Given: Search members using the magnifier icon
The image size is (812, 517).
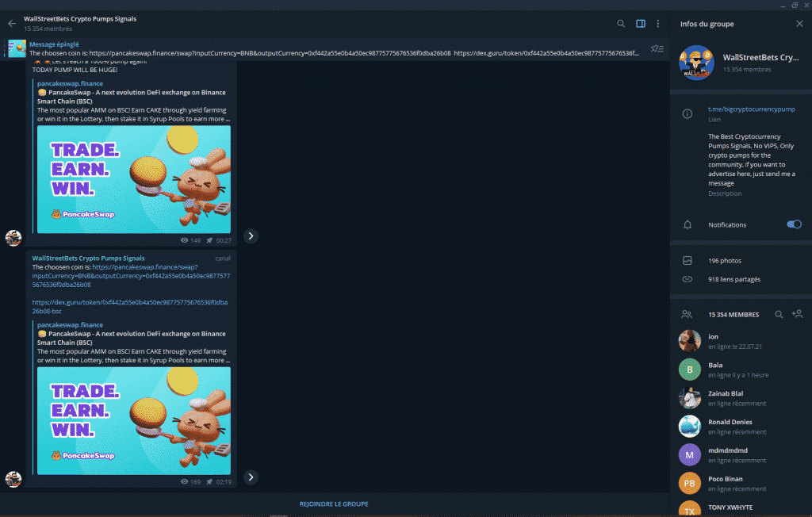Looking at the screenshot, I should [x=779, y=315].
